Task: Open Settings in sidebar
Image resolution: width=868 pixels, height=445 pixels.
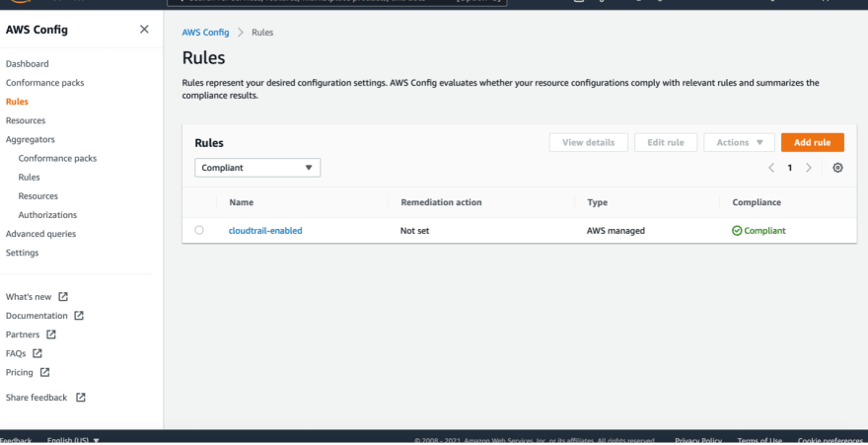Action: [x=22, y=253]
